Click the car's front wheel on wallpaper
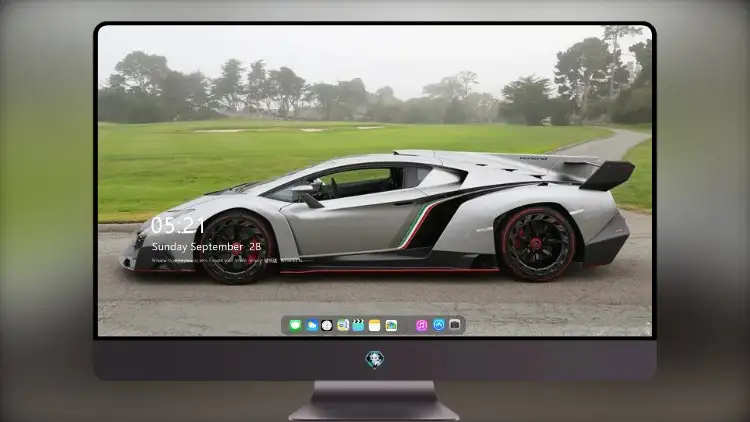750x422 pixels. 236,247
